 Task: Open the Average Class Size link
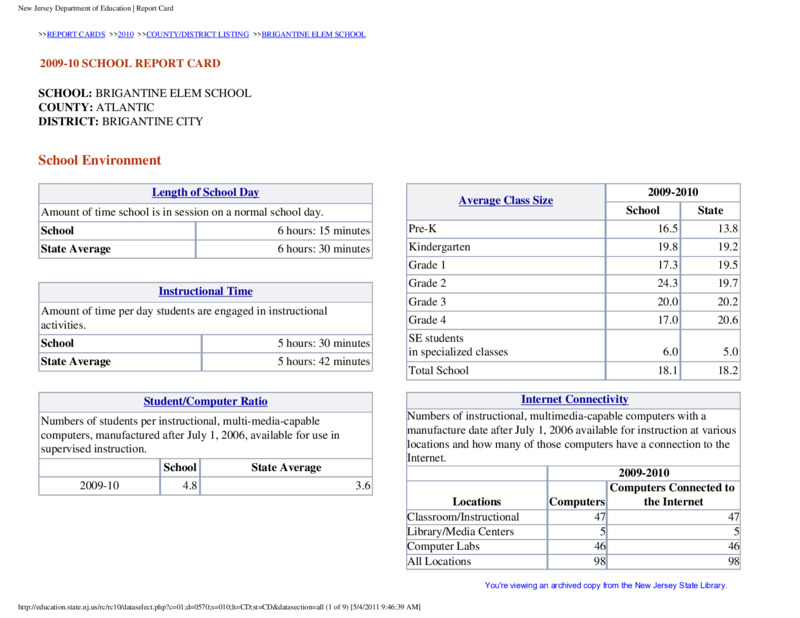pyautogui.click(x=506, y=201)
